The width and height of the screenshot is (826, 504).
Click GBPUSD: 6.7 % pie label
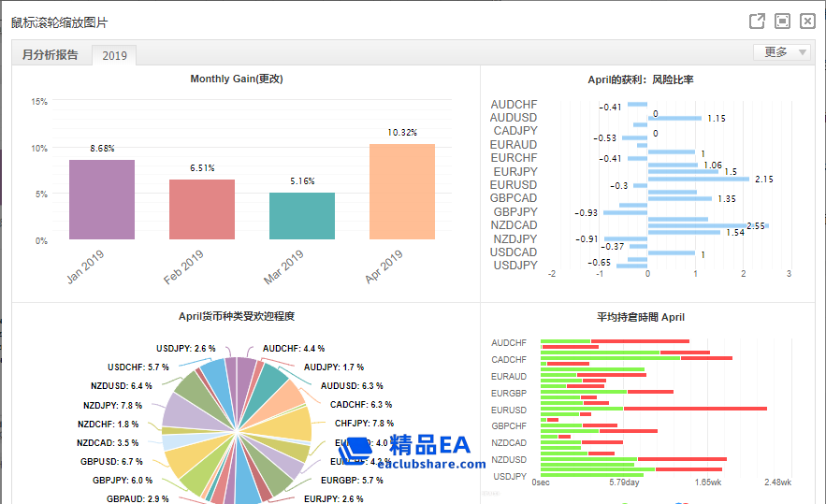point(111,461)
